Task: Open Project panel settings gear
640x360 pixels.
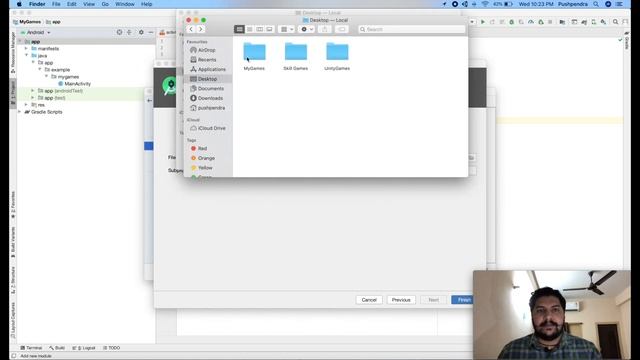Action: tap(141, 32)
